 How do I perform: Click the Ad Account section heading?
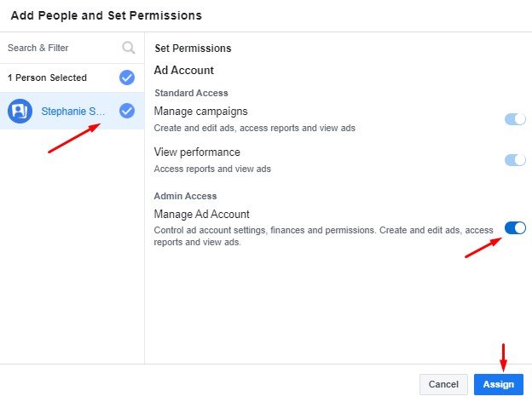click(183, 71)
